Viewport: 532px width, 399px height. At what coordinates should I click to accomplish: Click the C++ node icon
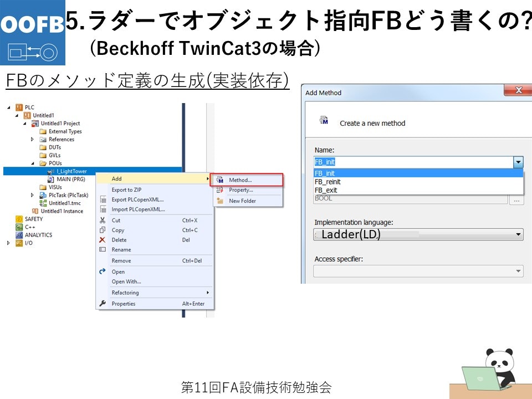[x=19, y=227]
